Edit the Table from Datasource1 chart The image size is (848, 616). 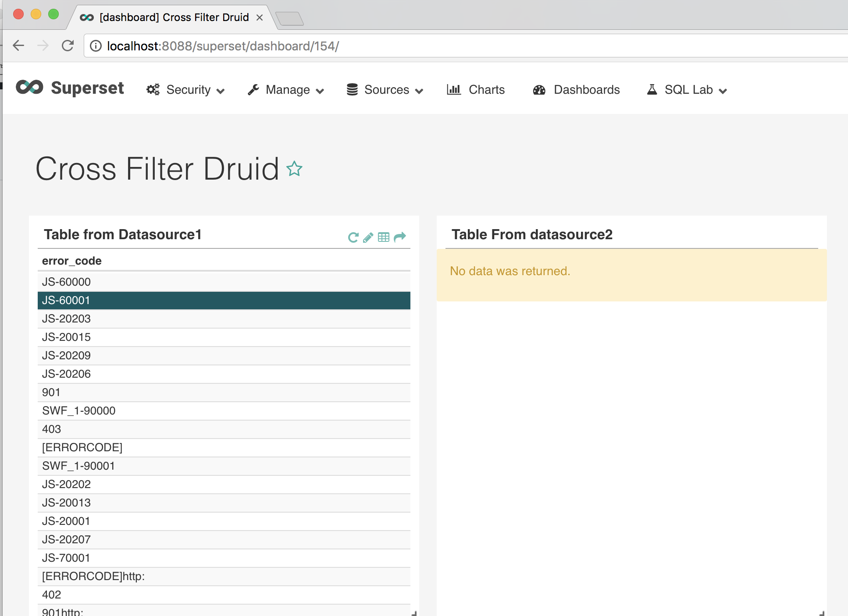368,237
